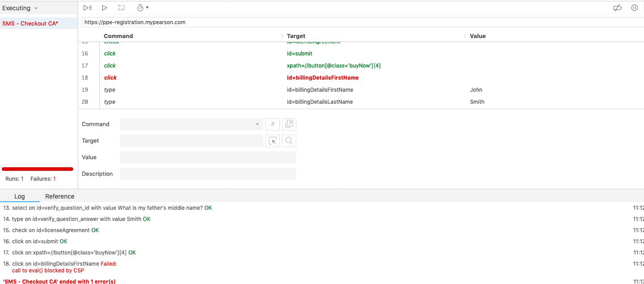Run the current test
Viewport: 644px width, 284px height.
(105, 8)
